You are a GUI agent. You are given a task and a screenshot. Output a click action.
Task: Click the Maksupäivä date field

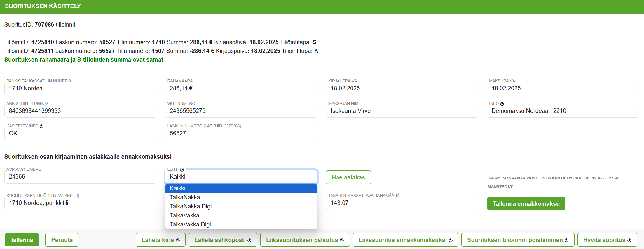[563, 88]
